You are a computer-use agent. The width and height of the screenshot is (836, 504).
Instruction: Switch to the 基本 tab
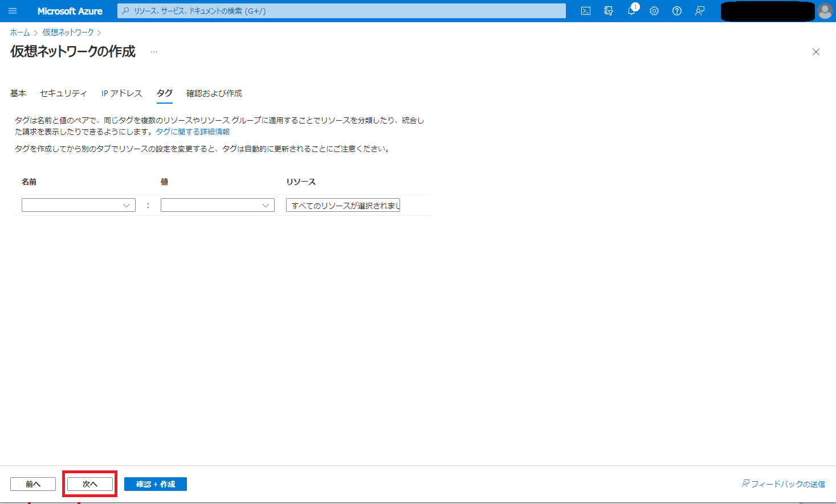[18, 93]
